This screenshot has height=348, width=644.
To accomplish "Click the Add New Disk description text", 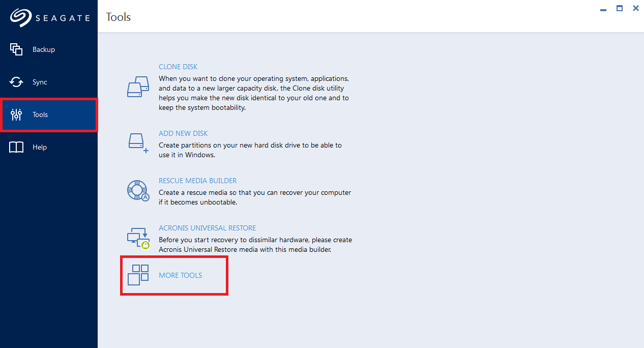I will [250, 150].
